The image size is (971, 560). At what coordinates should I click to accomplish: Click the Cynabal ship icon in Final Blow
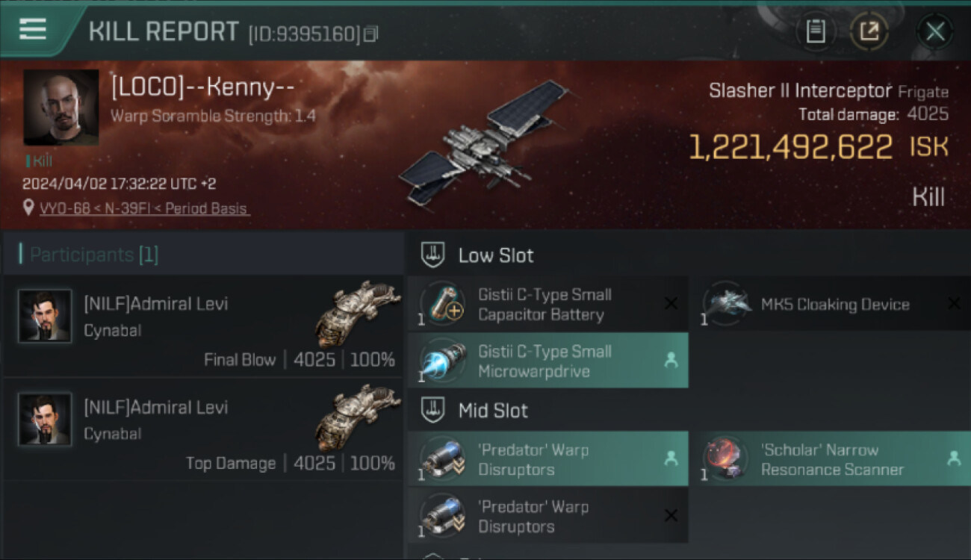click(357, 314)
